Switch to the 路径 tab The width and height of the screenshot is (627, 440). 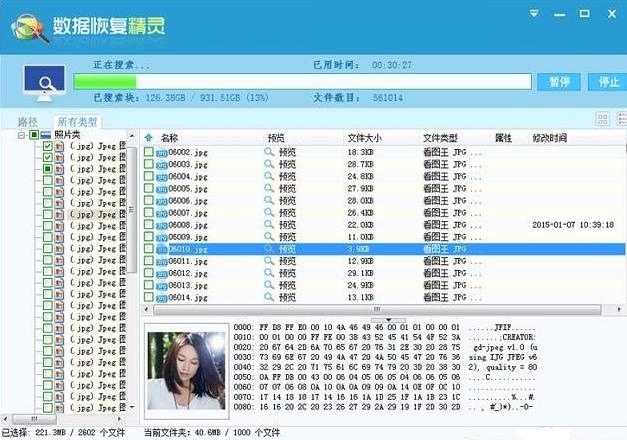(27, 122)
